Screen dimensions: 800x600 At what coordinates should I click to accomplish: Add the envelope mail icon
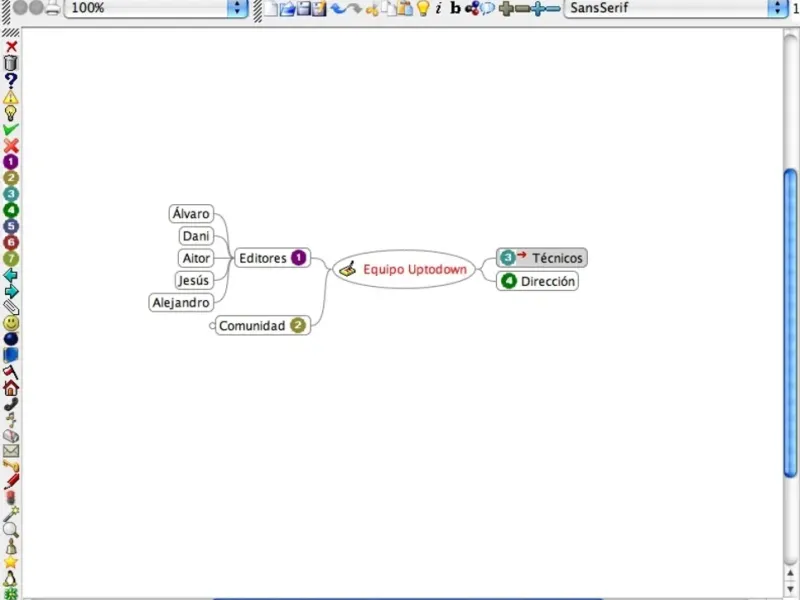click(x=11, y=451)
